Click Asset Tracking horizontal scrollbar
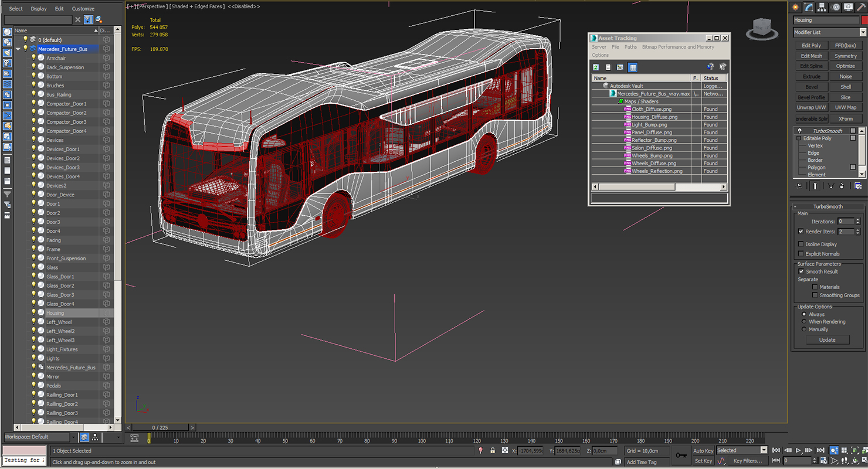Image resolution: width=868 pixels, height=469 pixels. tap(659, 186)
